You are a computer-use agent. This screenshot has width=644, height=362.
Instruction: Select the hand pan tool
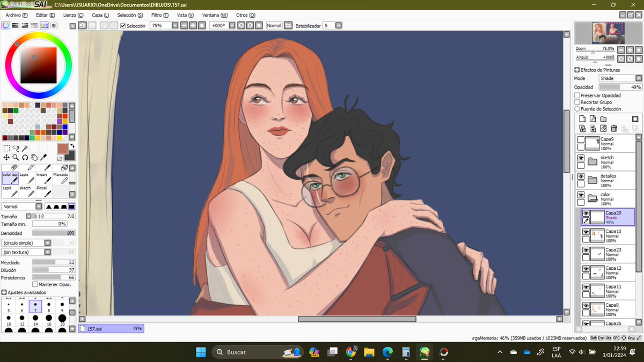(x=34, y=158)
